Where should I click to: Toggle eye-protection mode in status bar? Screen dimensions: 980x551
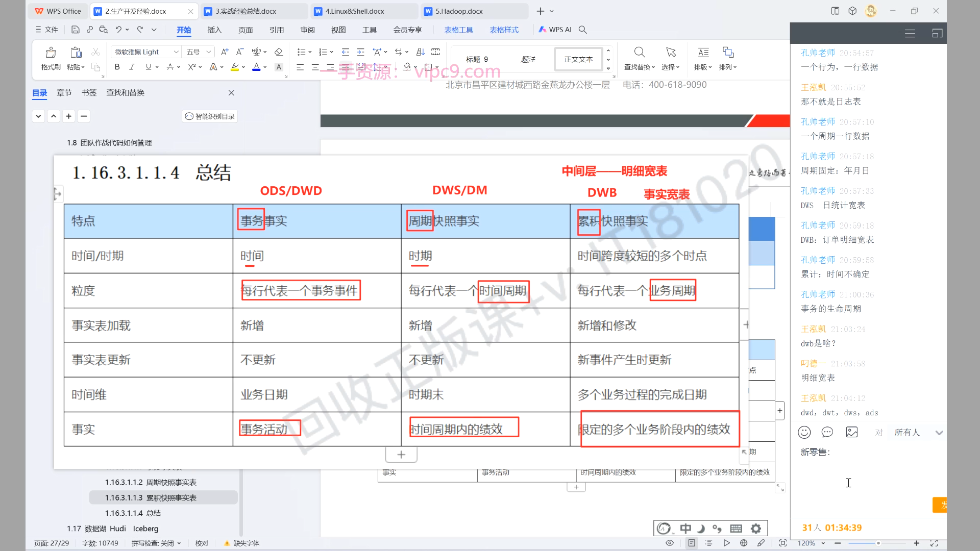[670, 543]
